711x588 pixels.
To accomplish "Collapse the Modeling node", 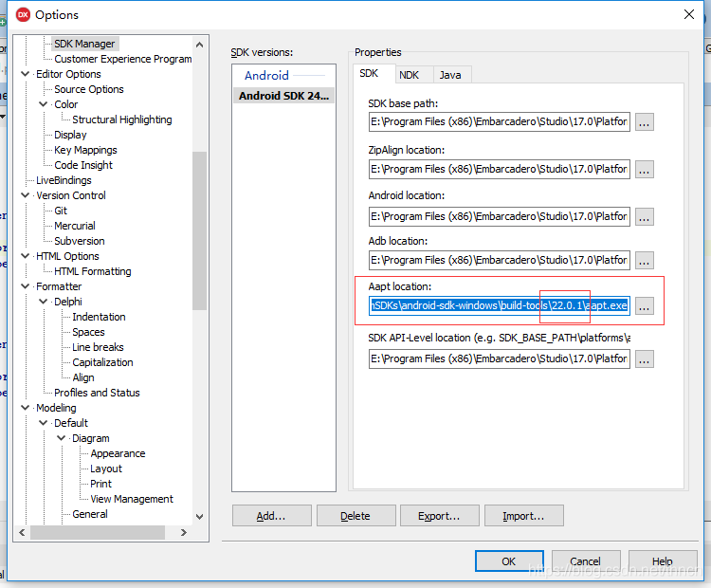I will tap(26, 408).
